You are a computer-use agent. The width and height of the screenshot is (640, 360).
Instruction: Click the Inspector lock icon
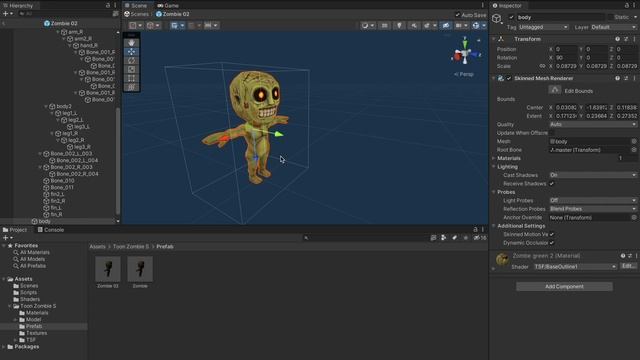(x=627, y=6)
